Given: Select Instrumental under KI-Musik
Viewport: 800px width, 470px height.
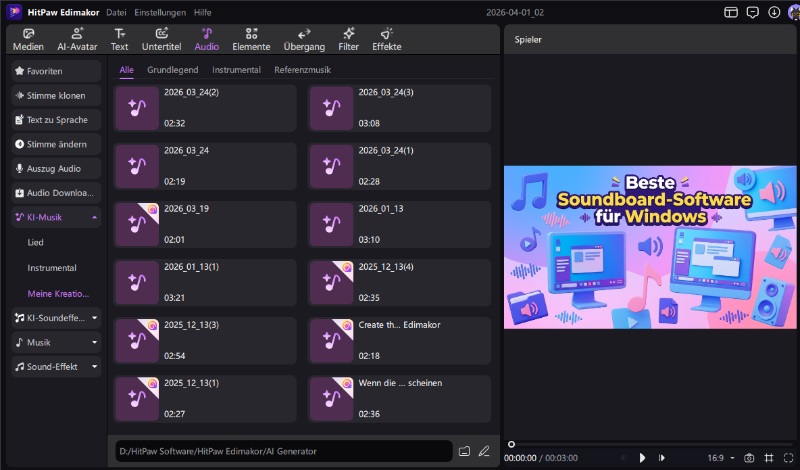Looking at the screenshot, I should click(52, 268).
